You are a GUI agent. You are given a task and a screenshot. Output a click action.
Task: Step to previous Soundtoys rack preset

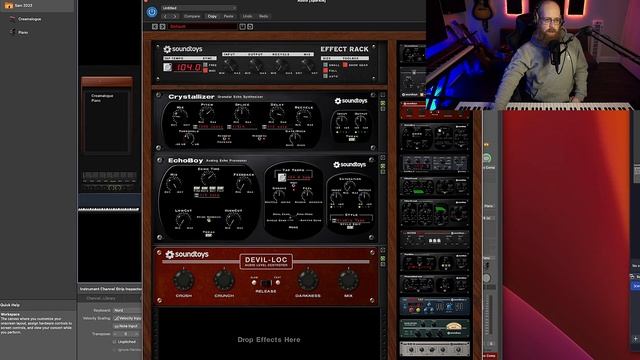point(155,27)
